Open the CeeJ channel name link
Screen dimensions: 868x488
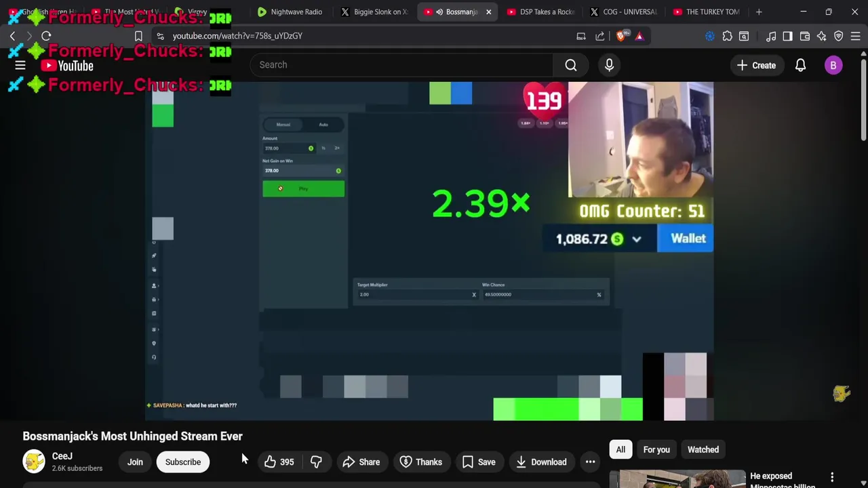pyautogui.click(x=62, y=456)
